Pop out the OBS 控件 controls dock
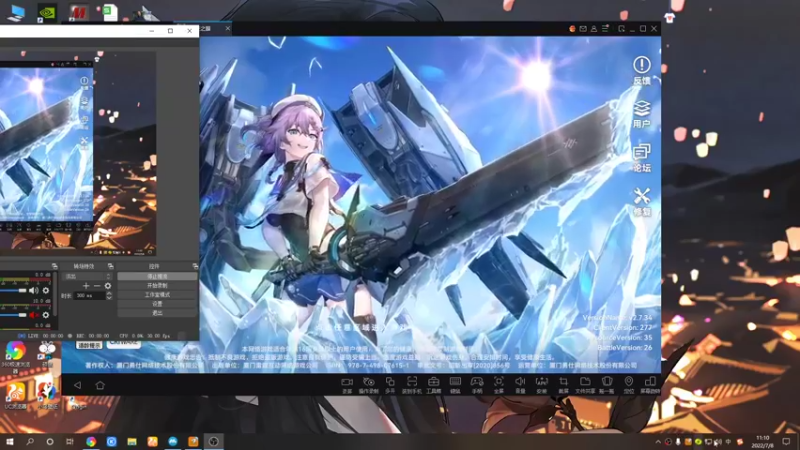This screenshot has height=450, width=800. (x=195, y=266)
